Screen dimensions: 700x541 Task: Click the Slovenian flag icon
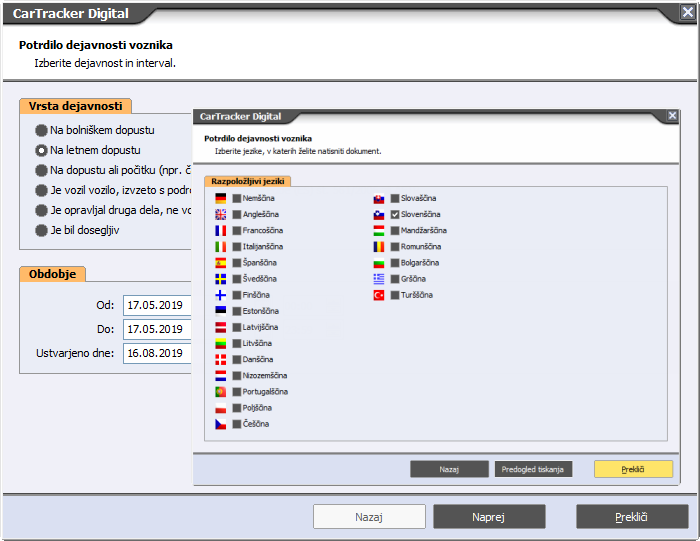[379, 214]
